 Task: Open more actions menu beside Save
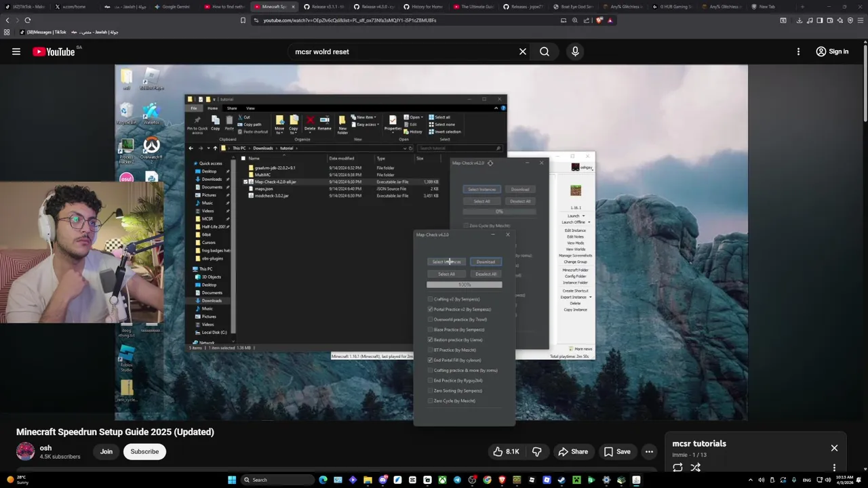(x=649, y=451)
